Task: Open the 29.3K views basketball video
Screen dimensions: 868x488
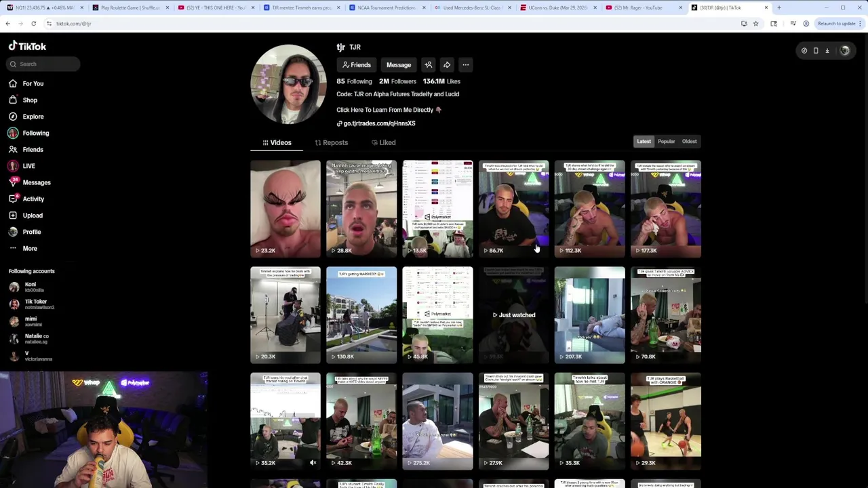Action: point(666,421)
